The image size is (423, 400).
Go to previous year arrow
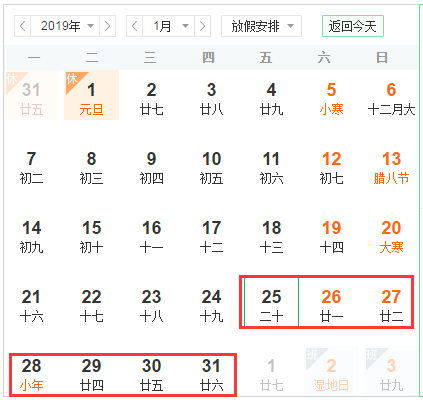[23, 26]
